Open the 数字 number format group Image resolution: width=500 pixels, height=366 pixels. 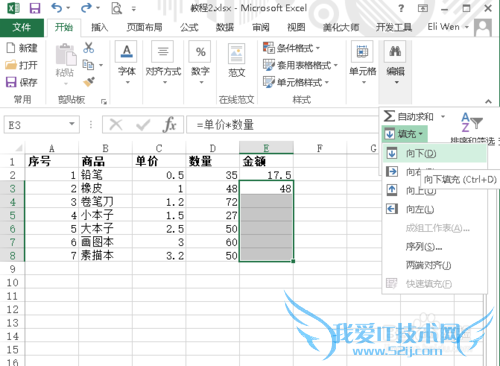click(x=200, y=62)
